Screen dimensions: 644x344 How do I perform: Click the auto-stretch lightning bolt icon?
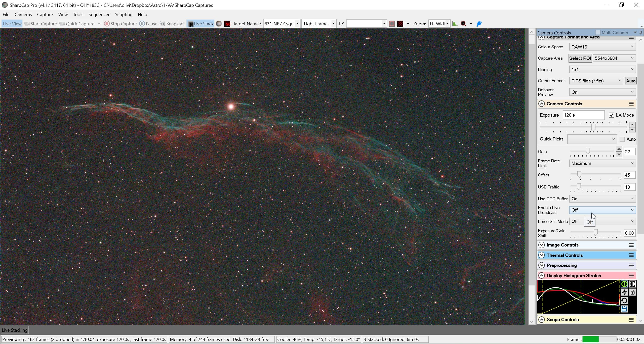624,292
